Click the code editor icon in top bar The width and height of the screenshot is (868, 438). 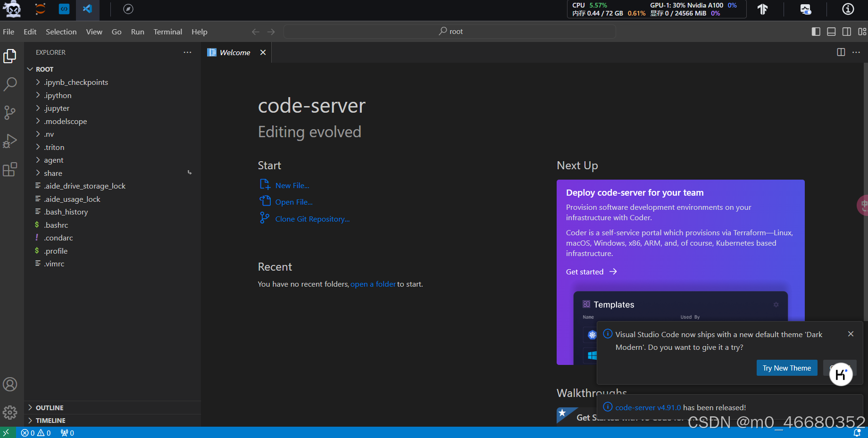64,9
